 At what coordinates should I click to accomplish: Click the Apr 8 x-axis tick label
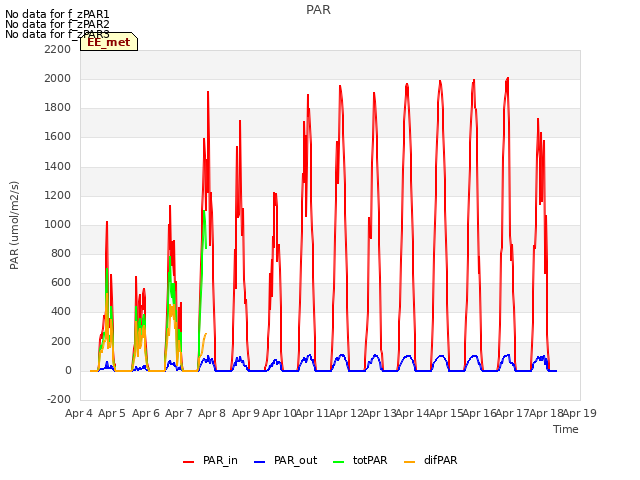point(212,413)
